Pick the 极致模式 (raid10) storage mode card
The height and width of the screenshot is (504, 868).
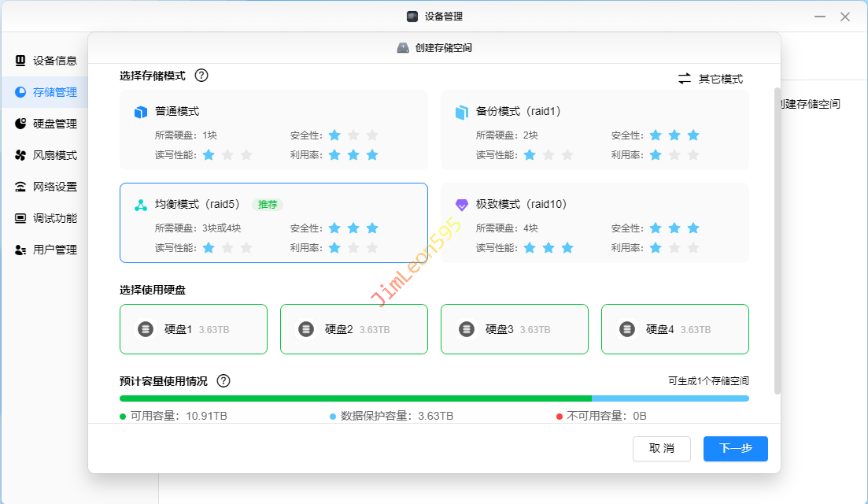594,223
